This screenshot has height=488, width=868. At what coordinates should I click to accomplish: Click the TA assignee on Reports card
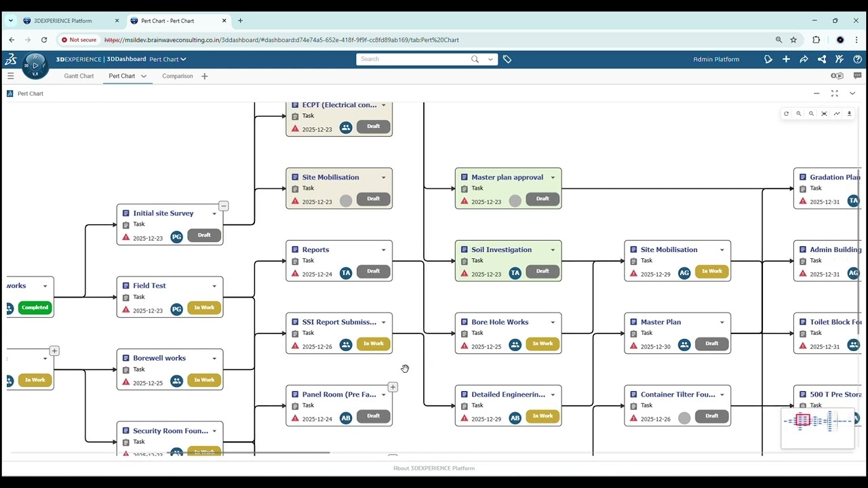[346, 273]
